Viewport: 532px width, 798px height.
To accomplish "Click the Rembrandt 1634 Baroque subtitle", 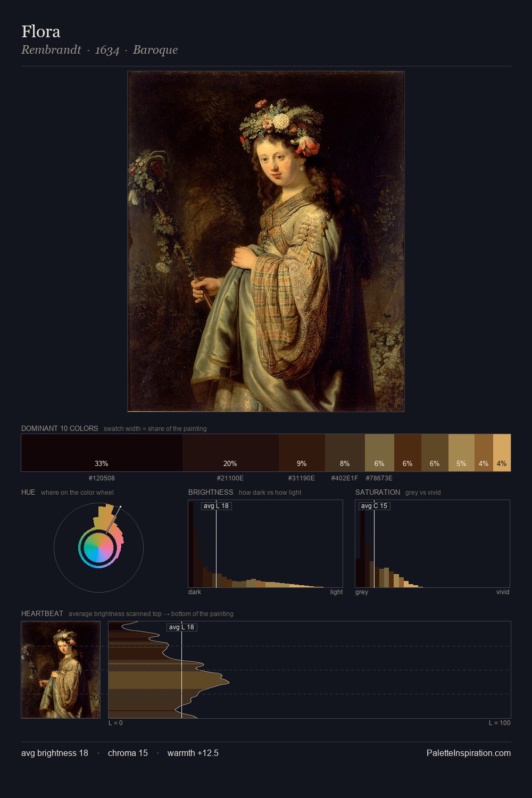I will (99, 50).
